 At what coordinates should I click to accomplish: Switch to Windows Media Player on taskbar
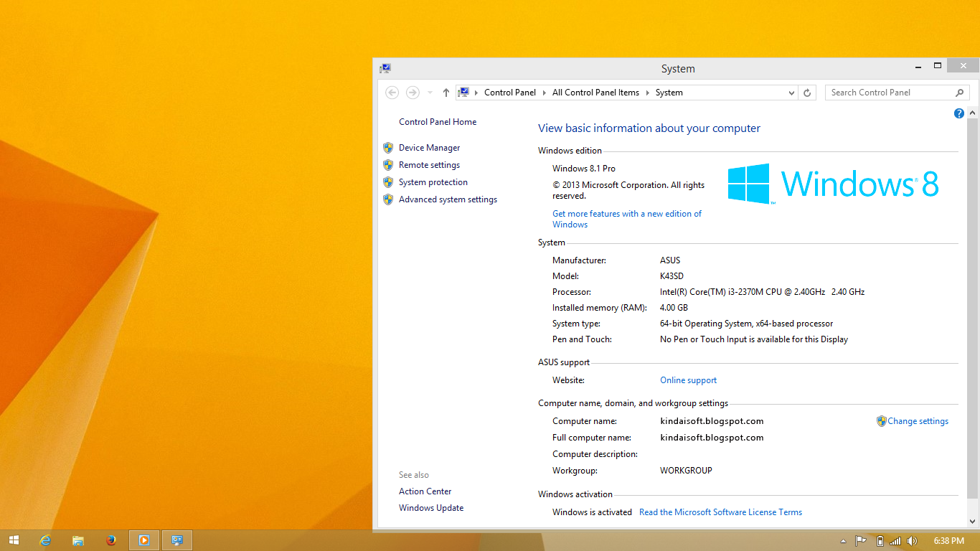[x=143, y=540]
